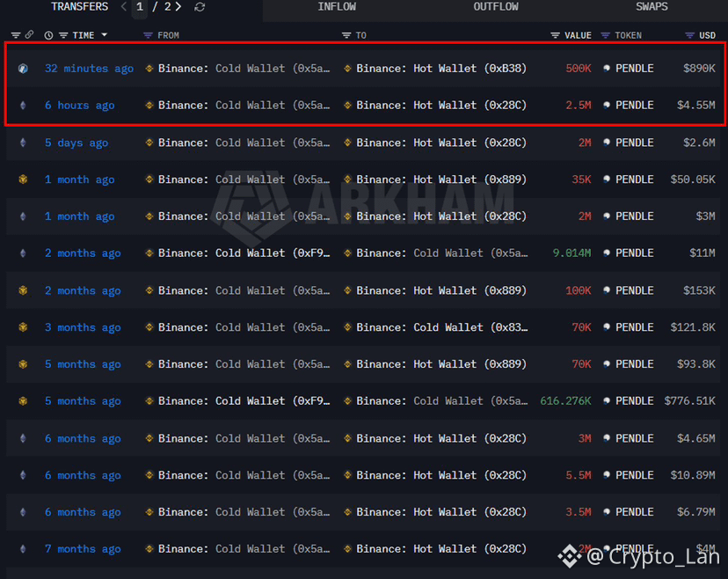Click Ethereum icon of the 6 hours ago row
The image size is (728, 579).
(x=23, y=106)
